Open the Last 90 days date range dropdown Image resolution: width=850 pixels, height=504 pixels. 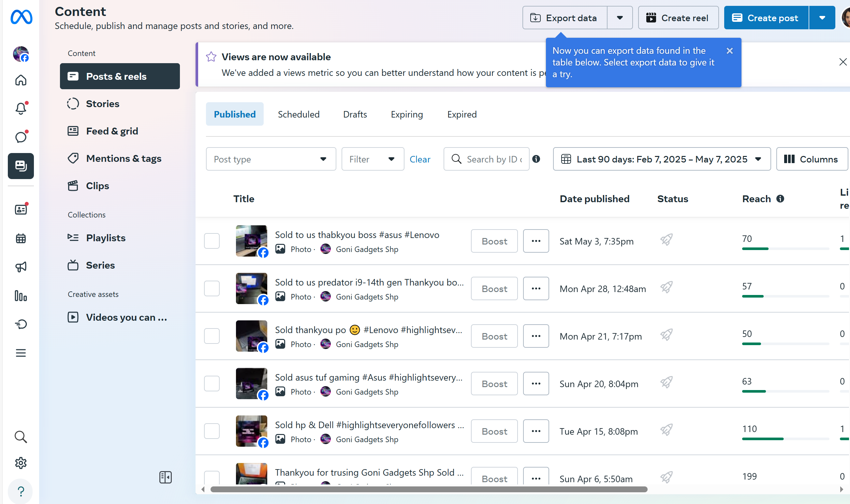tap(661, 159)
